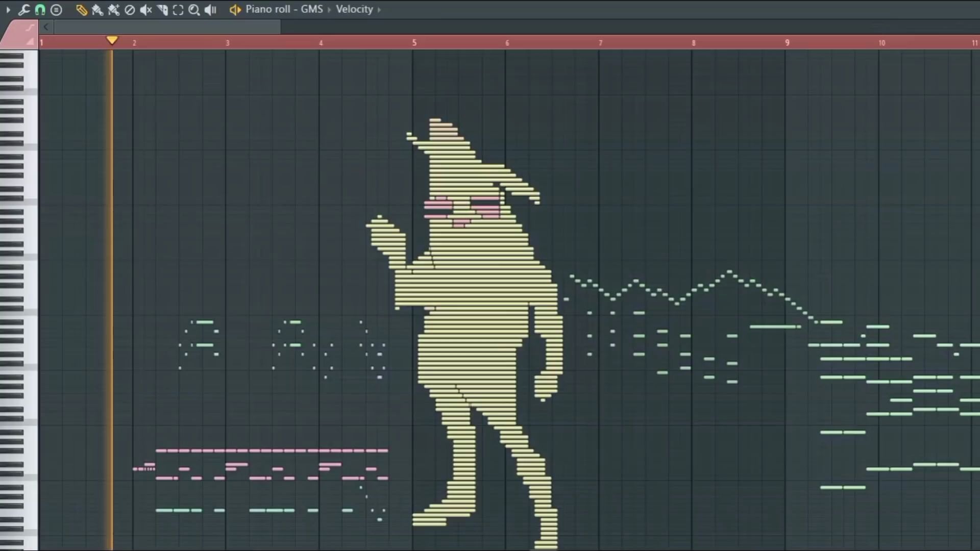980x551 pixels.
Task: Jump to bar 3 on the timeline
Action: click(228, 43)
